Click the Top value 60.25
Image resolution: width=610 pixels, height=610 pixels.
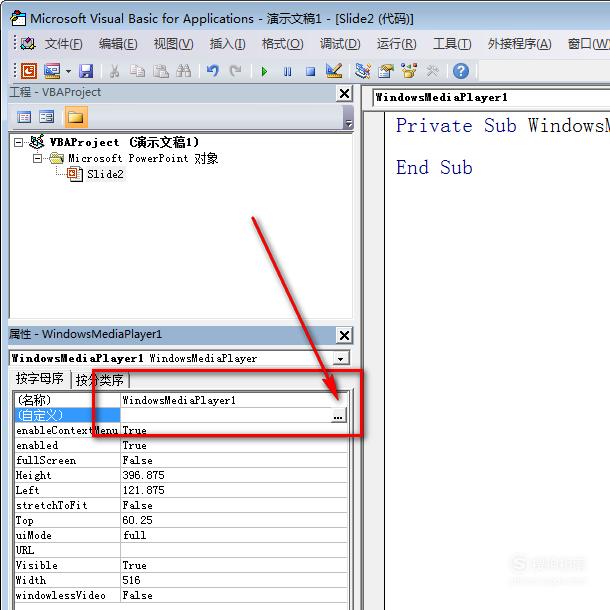pyautogui.click(x=233, y=520)
